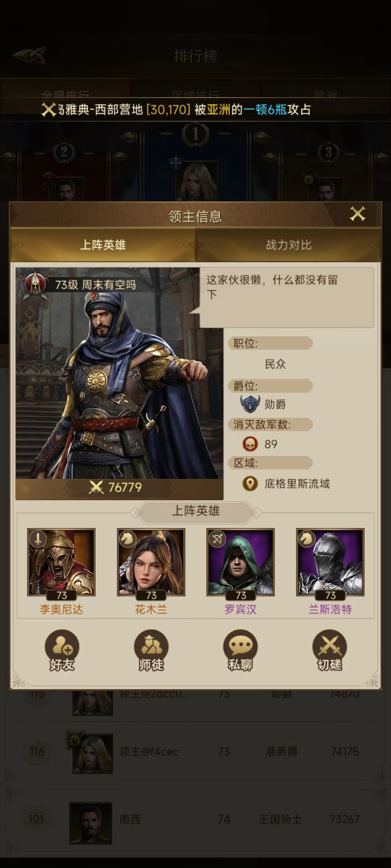This screenshot has width=391, height=868.
Task: Tap the lord's signature speech bubble
Action: [x=286, y=297]
